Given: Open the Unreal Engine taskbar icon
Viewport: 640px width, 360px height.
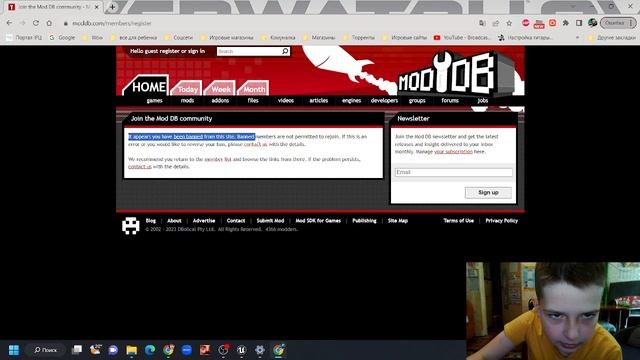Looking at the screenshot, I should pos(242,350).
